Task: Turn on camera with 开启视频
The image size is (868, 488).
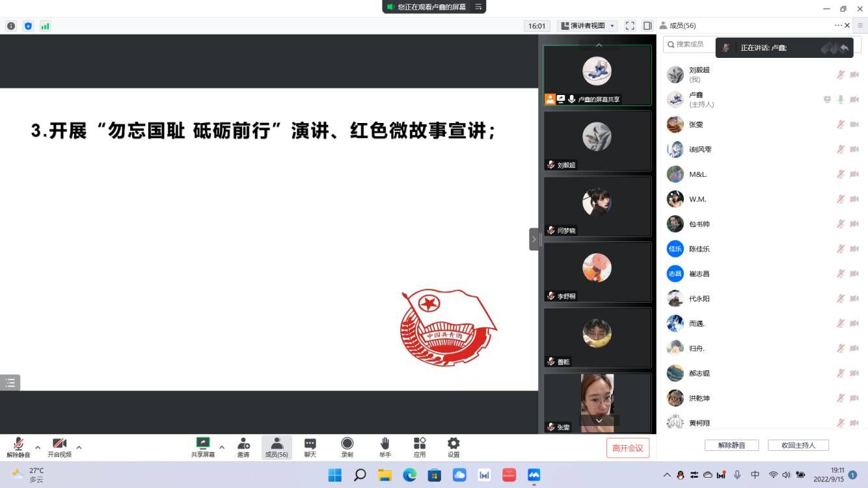Action: coord(59,444)
